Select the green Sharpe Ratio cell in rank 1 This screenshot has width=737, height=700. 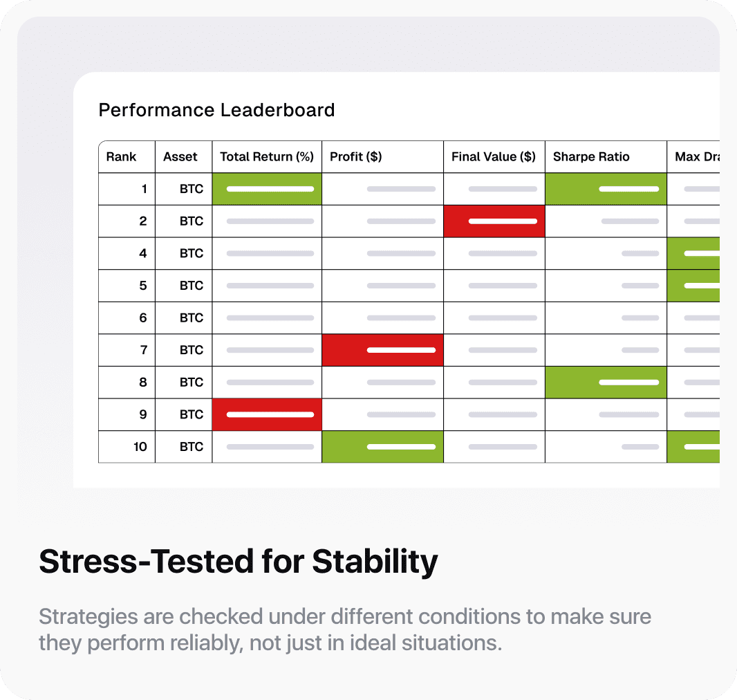pos(606,189)
